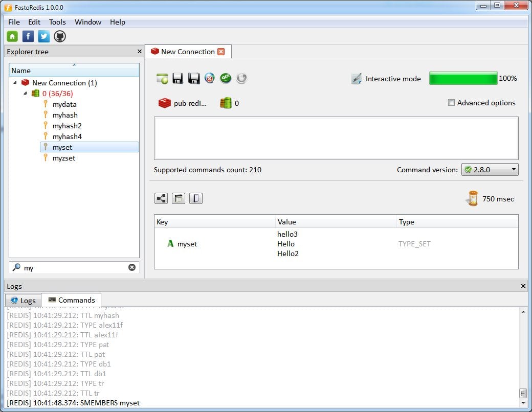Click the SMEMBERS myset log entry
Viewport: 532px width, 412px height.
[73, 403]
